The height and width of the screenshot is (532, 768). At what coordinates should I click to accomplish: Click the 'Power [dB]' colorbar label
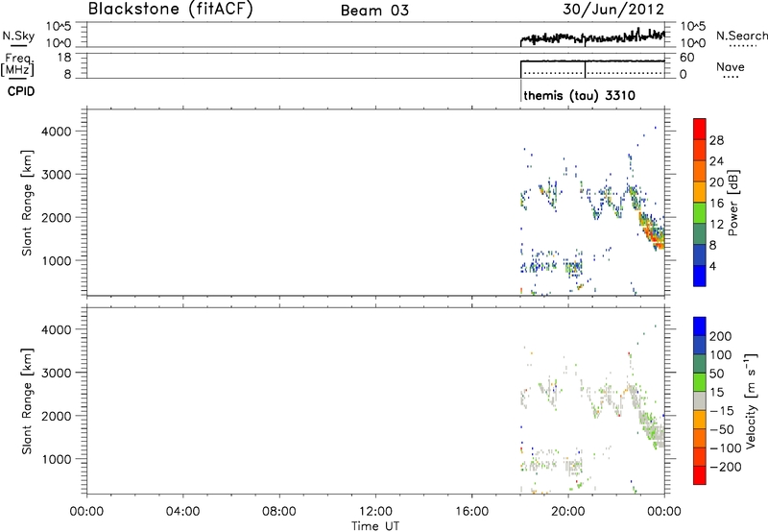click(x=732, y=203)
